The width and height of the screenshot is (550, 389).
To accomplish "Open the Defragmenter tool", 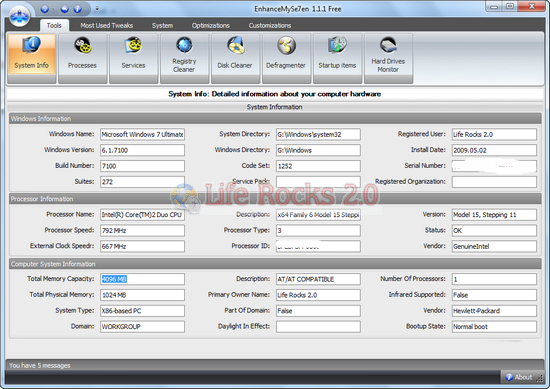I will pyautogui.click(x=286, y=59).
